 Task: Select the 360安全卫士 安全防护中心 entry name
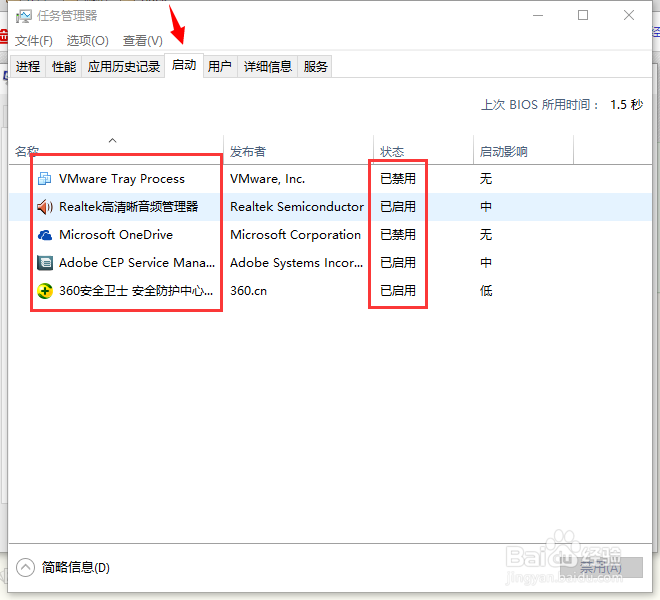click(136, 291)
